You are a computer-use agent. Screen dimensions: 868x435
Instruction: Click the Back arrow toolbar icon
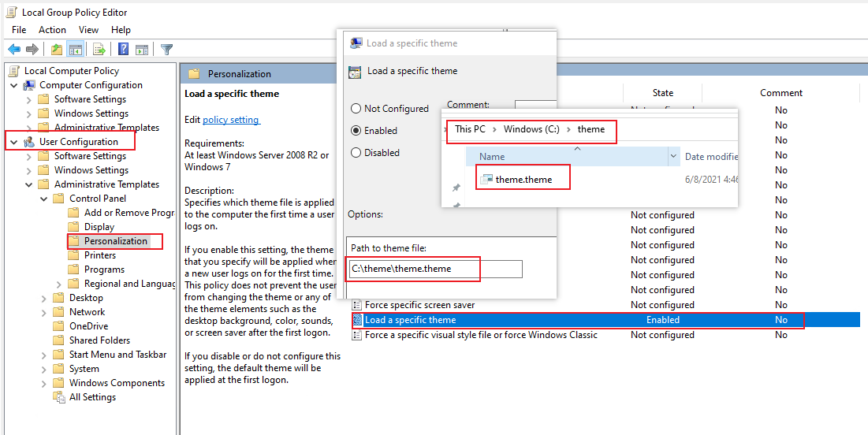click(14, 50)
